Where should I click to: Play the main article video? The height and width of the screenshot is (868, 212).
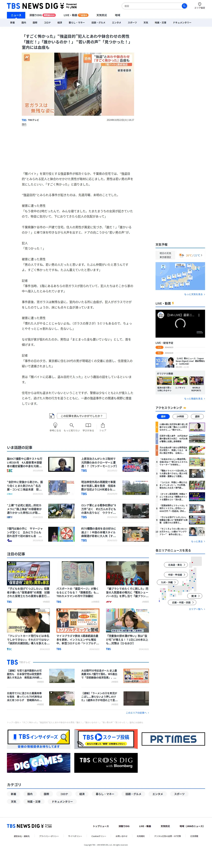point(78,84)
